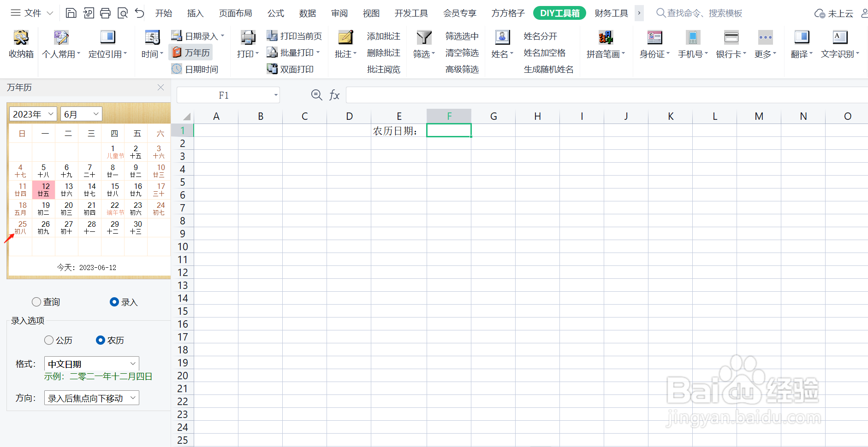Image resolution: width=868 pixels, height=447 pixels.
Task: Switch to the DIY工具箱 tab
Action: pyautogui.click(x=560, y=13)
